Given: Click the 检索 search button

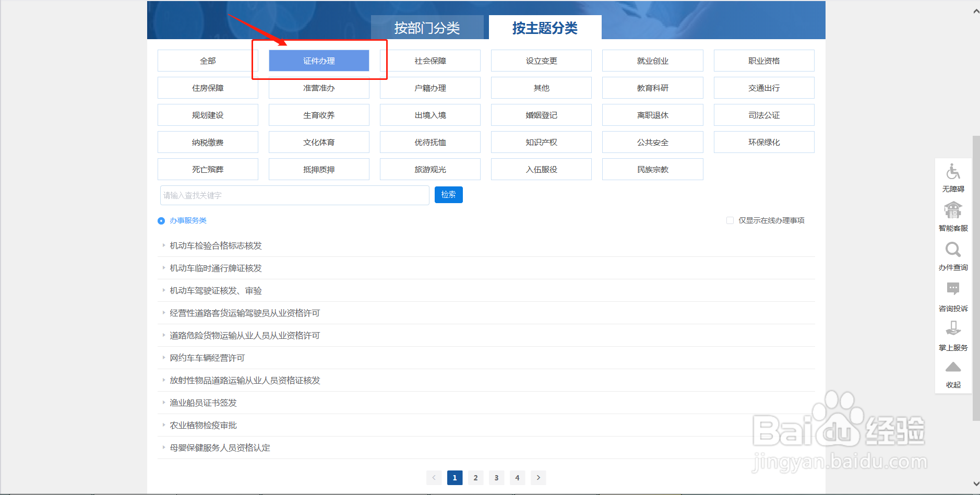Looking at the screenshot, I should [448, 194].
